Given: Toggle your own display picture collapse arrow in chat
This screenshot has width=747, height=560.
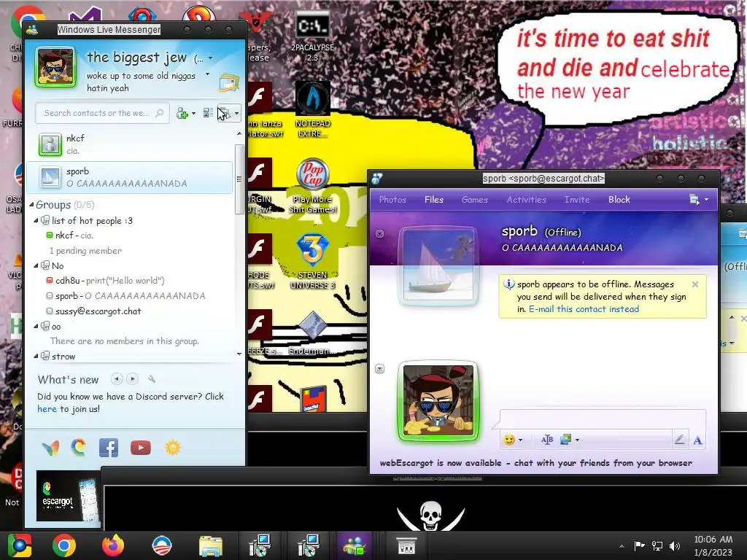Looking at the screenshot, I should (x=379, y=368).
